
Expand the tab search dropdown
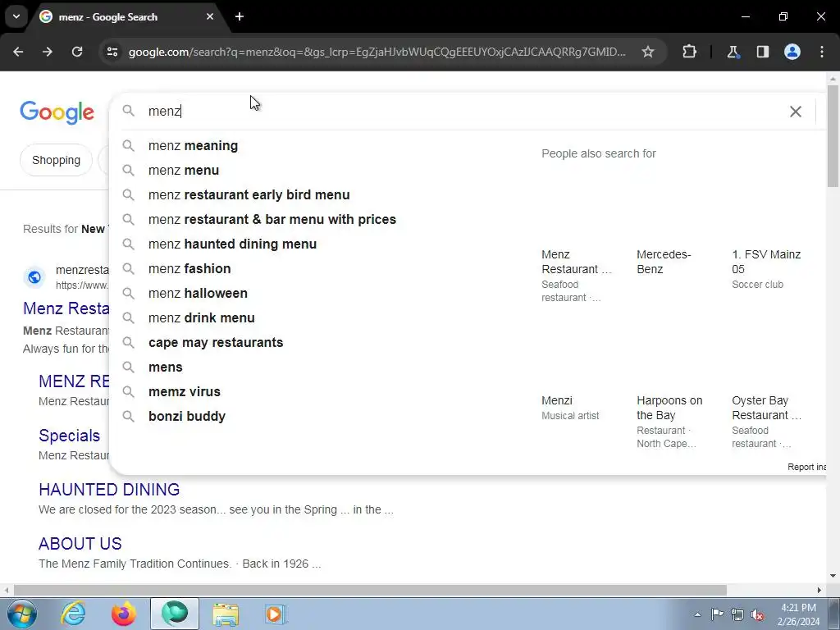[16, 16]
